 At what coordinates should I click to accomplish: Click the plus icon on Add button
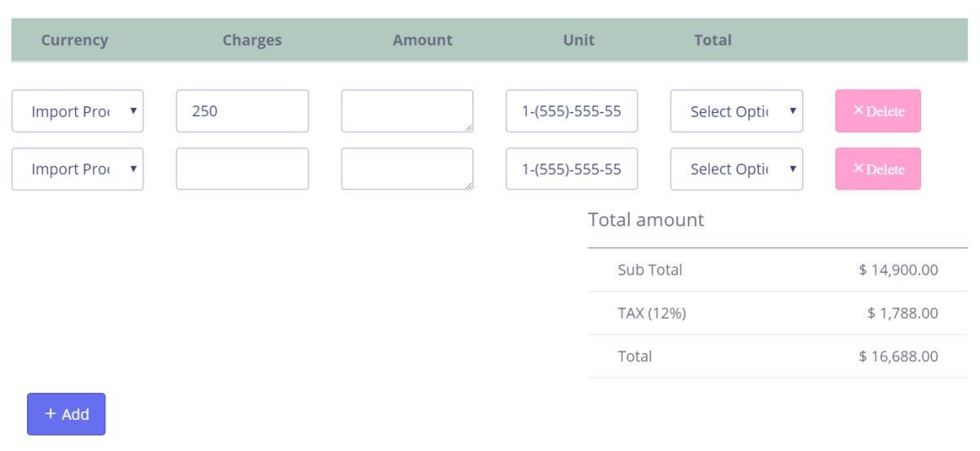[x=51, y=413]
